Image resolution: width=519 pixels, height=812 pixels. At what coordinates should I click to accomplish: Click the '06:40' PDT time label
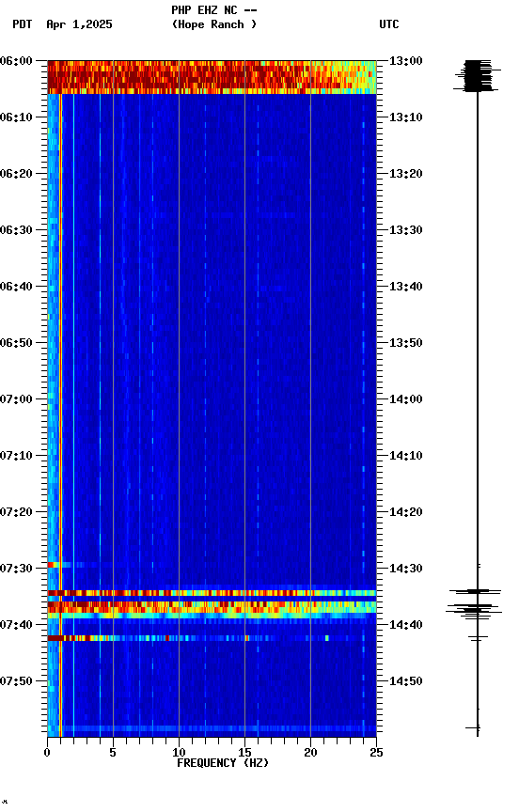pyautogui.click(x=16, y=287)
